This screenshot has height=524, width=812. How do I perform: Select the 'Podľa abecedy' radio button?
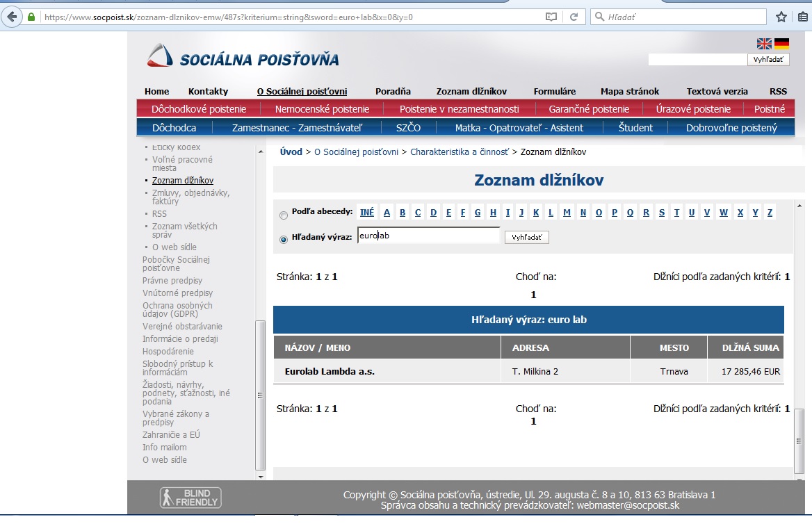tap(283, 215)
